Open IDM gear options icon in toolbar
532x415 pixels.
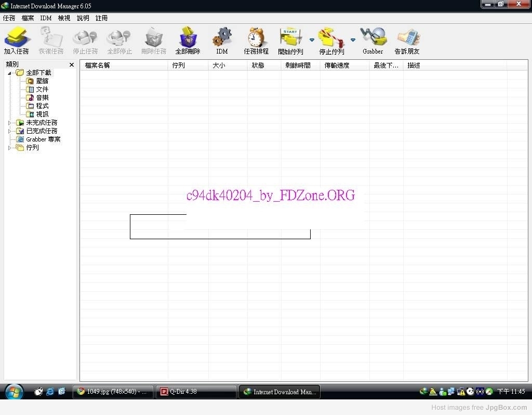tap(222, 38)
